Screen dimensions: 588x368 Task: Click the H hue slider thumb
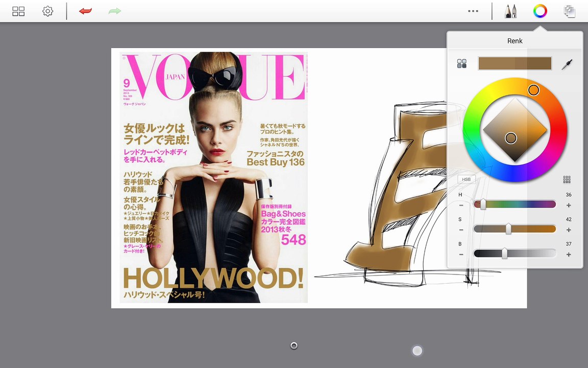(483, 204)
